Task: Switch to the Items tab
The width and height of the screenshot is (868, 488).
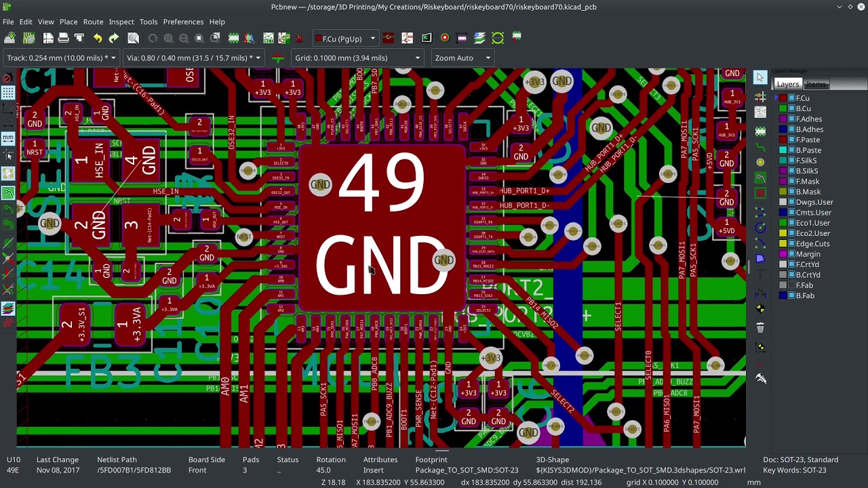Action: pos(816,84)
